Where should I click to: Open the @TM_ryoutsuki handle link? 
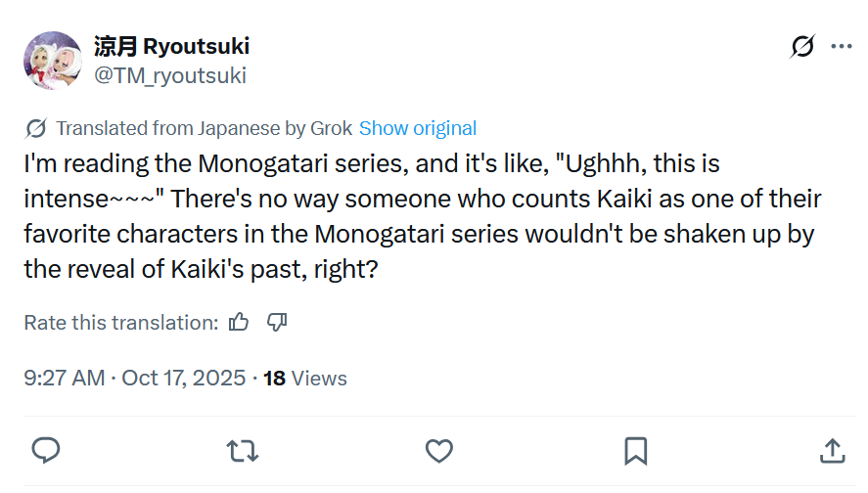click(x=170, y=75)
